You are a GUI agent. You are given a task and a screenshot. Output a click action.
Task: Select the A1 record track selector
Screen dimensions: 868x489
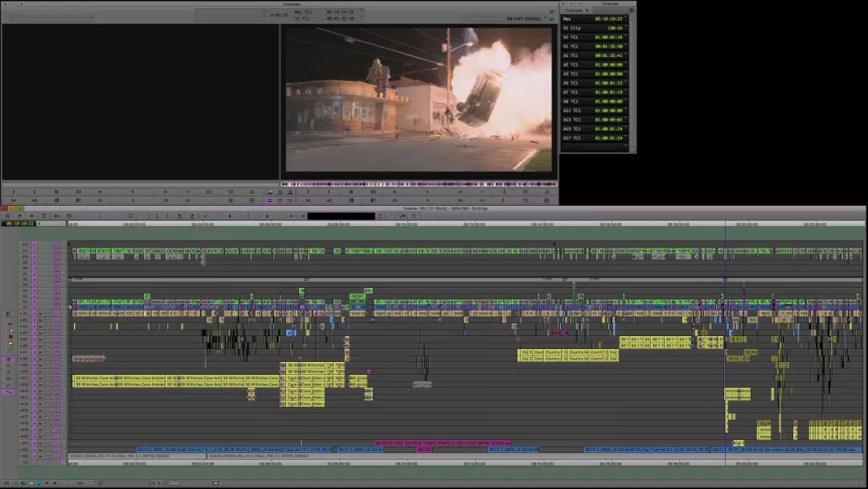click(24, 314)
